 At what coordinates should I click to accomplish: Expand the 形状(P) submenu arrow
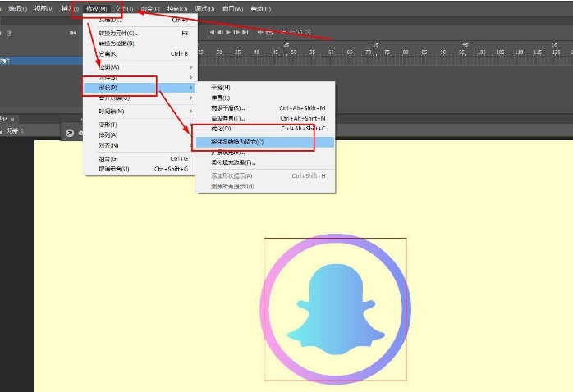[191, 88]
